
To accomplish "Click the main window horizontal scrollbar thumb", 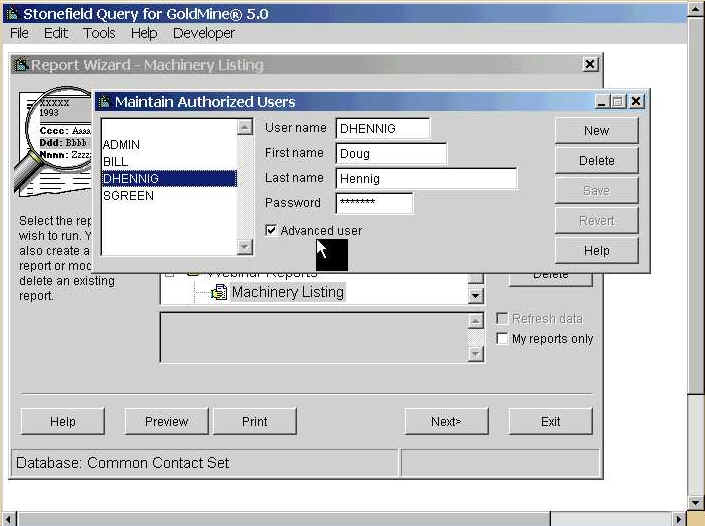I will point(284,519).
